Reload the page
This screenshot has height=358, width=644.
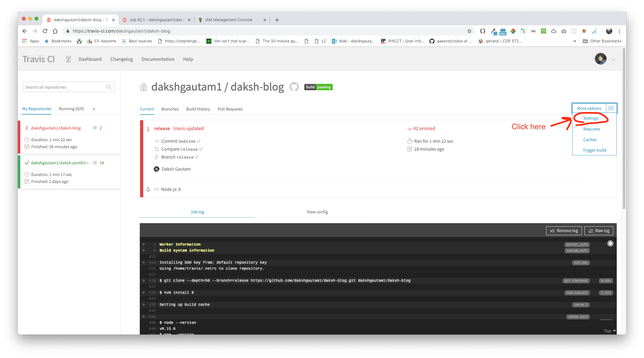coord(45,31)
